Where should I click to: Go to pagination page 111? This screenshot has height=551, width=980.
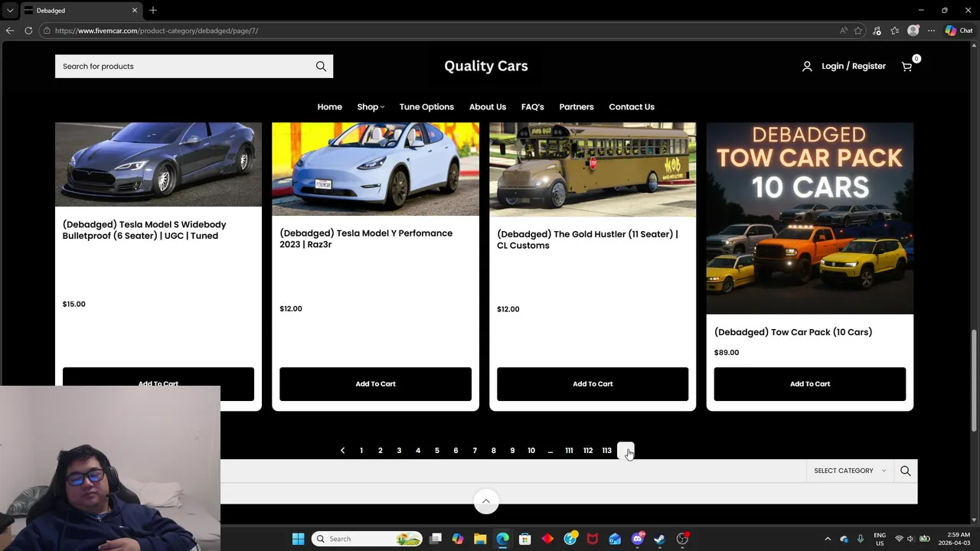pyautogui.click(x=569, y=451)
